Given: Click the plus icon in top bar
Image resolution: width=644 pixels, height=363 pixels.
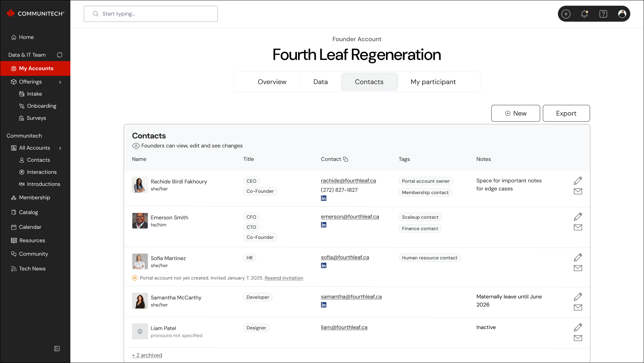Looking at the screenshot, I should pos(566,14).
